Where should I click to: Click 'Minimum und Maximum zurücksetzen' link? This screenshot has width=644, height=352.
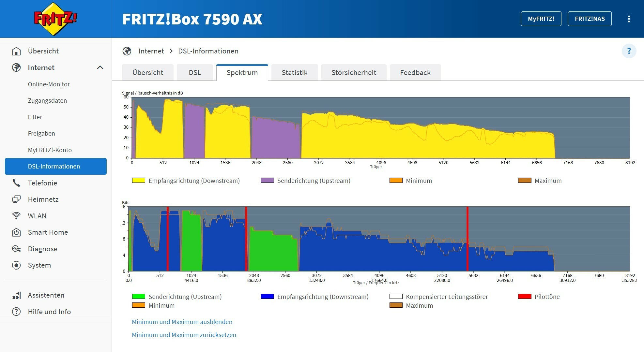[x=184, y=335]
